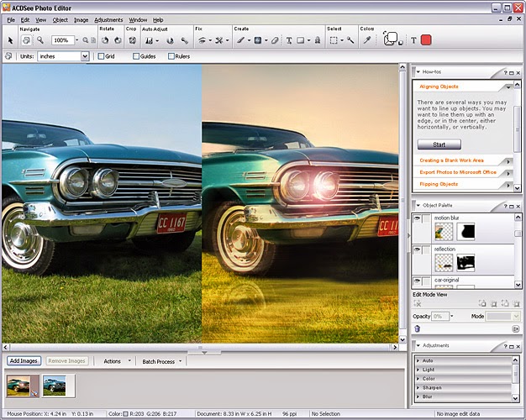Open the Image menu
The image size is (526, 420).
(81, 19)
